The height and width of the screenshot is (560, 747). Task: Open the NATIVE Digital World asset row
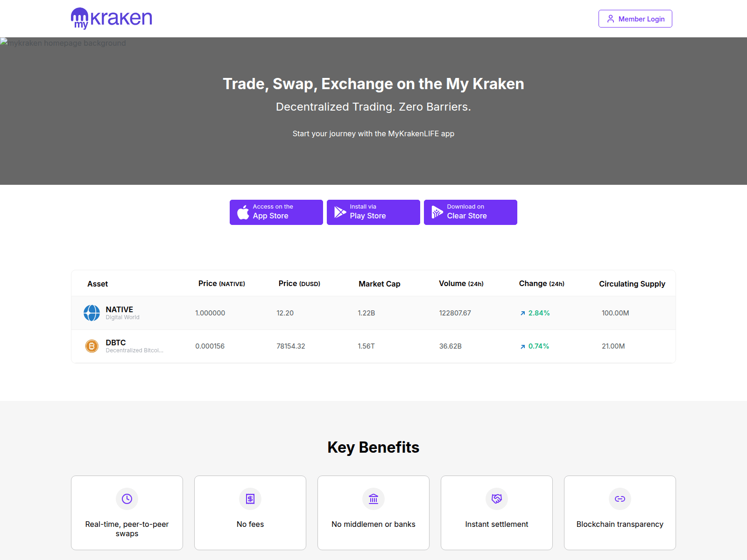click(x=373, y=313)
